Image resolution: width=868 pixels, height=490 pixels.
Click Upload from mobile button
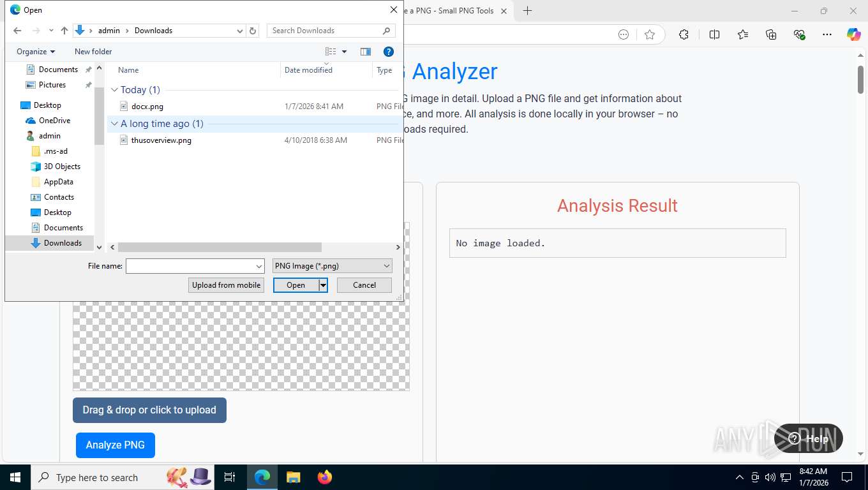tap(226, 285)
